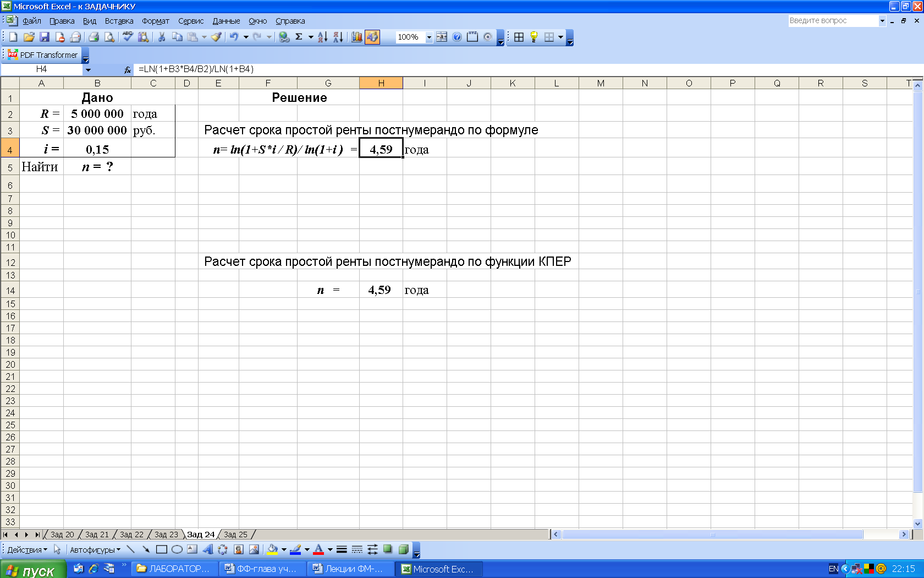Select the Rectangle drawing tool
The image size is (924, 578).
[x=161, y=549]
